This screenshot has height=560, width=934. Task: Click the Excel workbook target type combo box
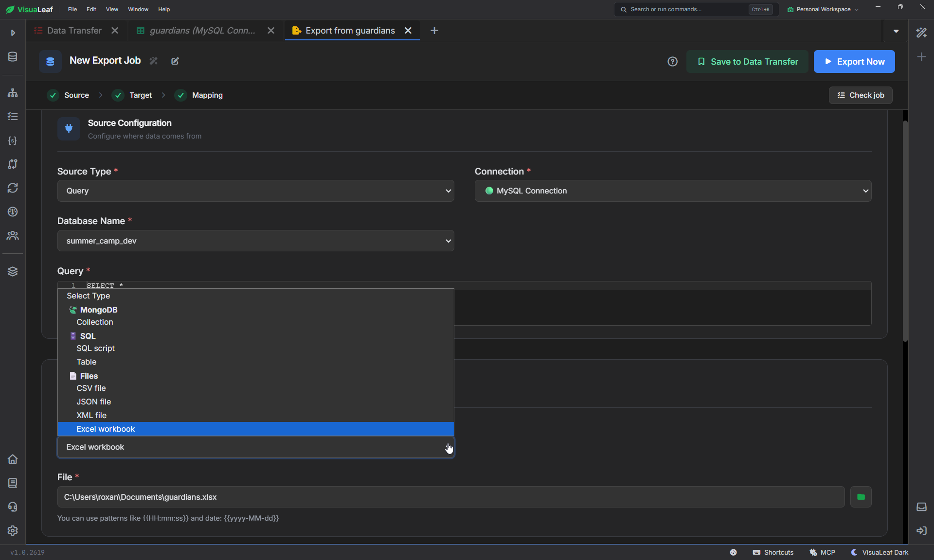point(255,447)
